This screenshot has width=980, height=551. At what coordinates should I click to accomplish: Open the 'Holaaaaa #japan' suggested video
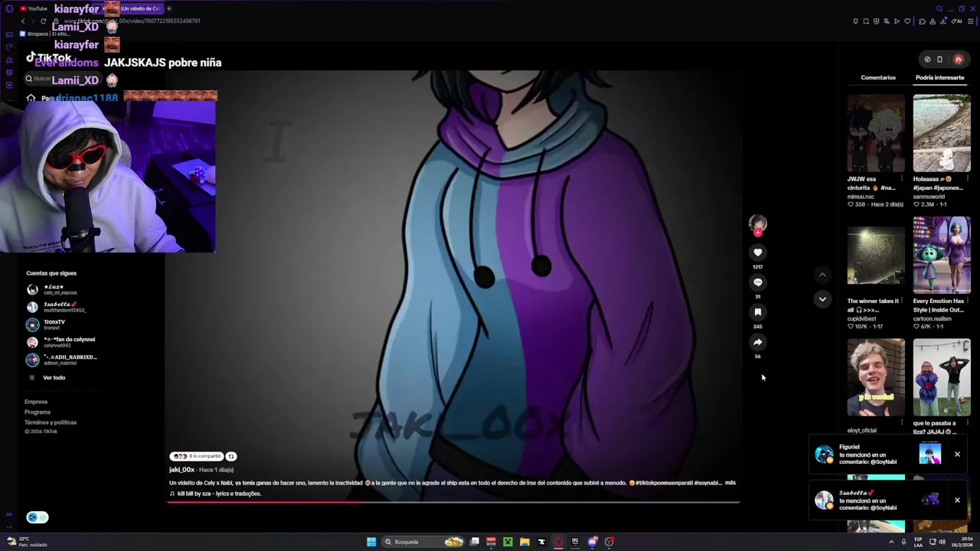point(942,133)
